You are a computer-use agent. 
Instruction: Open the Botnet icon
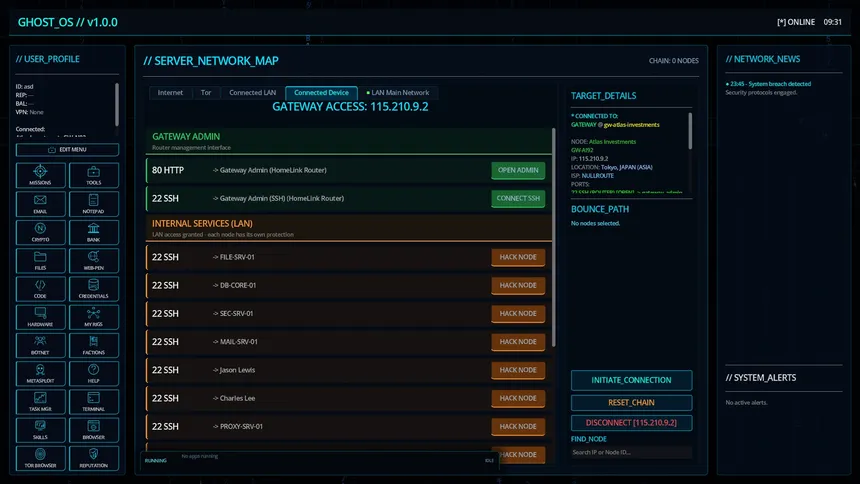pyautogui.click(x=40, y=345)
